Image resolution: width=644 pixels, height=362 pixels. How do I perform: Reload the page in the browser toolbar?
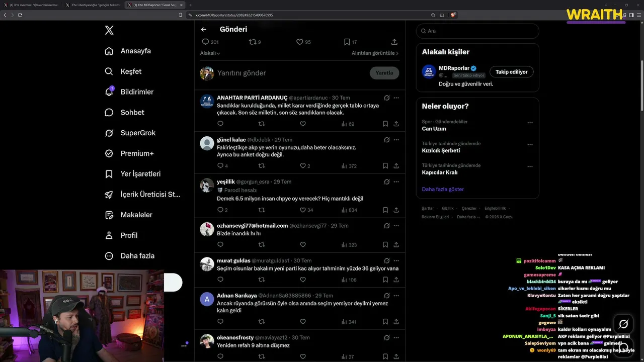tap(20, 15)
